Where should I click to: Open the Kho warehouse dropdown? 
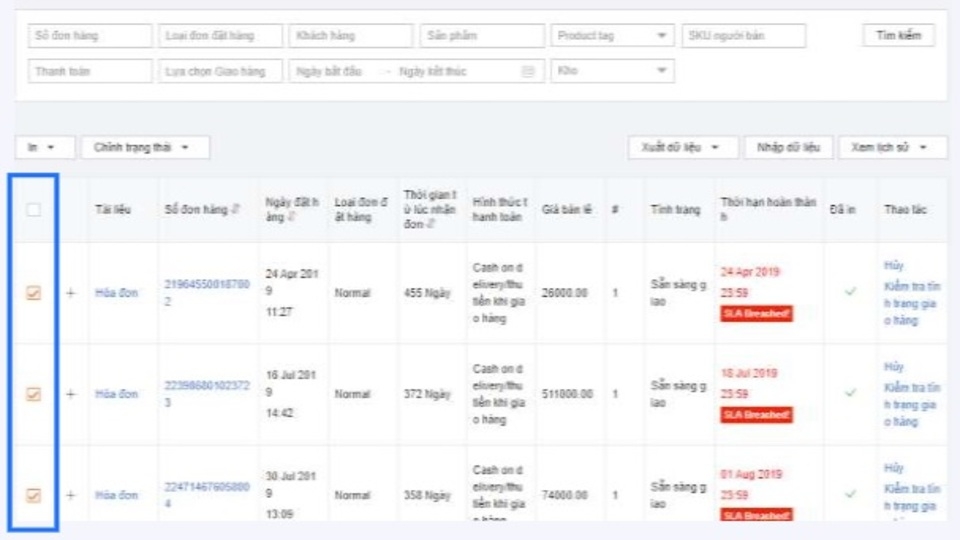click(x=612, y=71)
